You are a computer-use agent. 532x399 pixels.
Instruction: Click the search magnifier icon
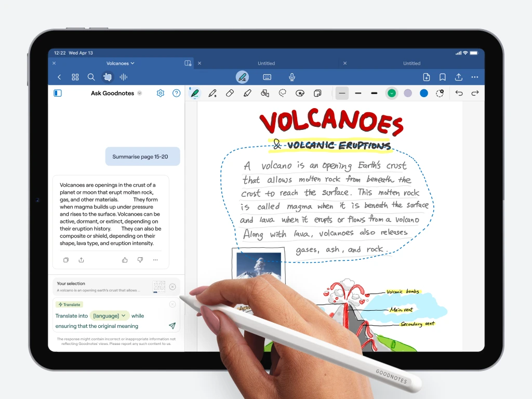click(91, 77)
